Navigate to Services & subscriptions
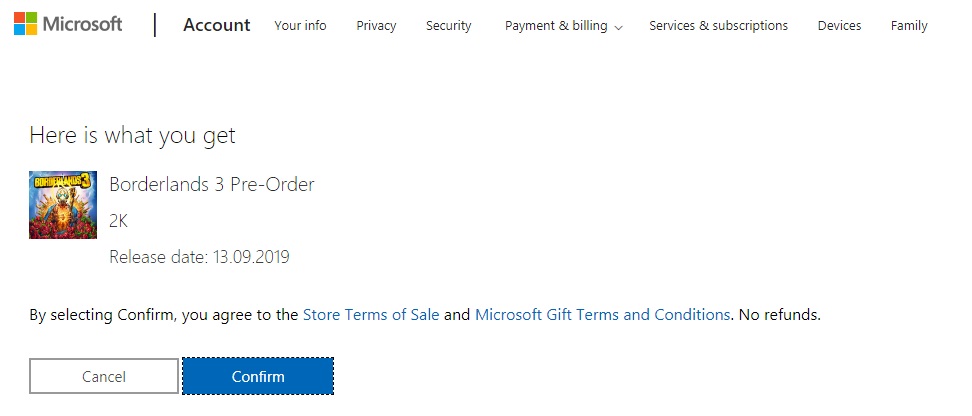 click(718, 26)
